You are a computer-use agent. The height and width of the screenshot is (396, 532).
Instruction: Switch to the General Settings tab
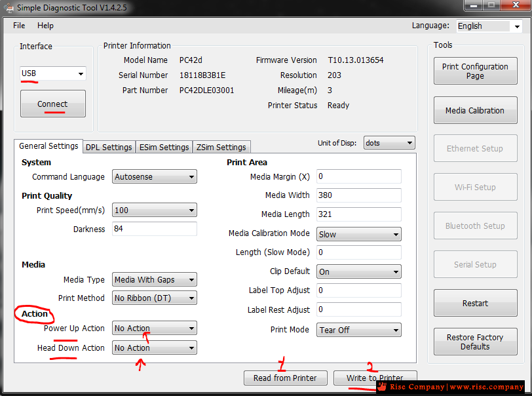(x=48, y=146)
